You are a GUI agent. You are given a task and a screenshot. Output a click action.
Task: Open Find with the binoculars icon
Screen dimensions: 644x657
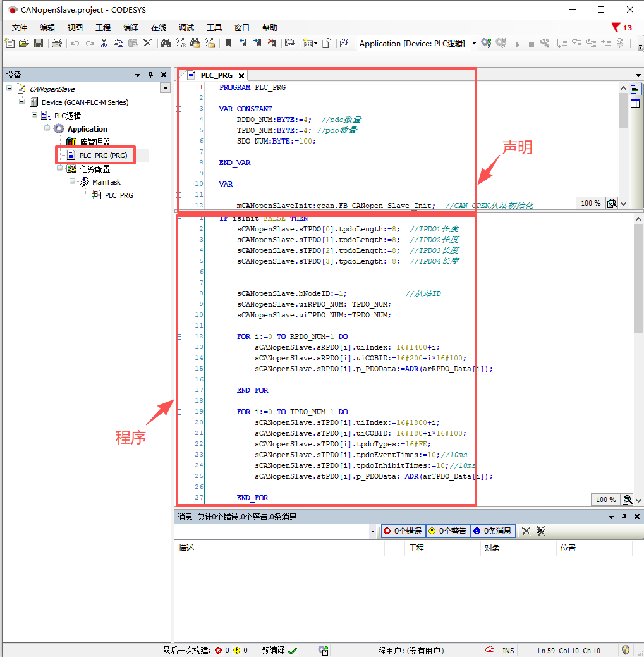click(166, 43)
